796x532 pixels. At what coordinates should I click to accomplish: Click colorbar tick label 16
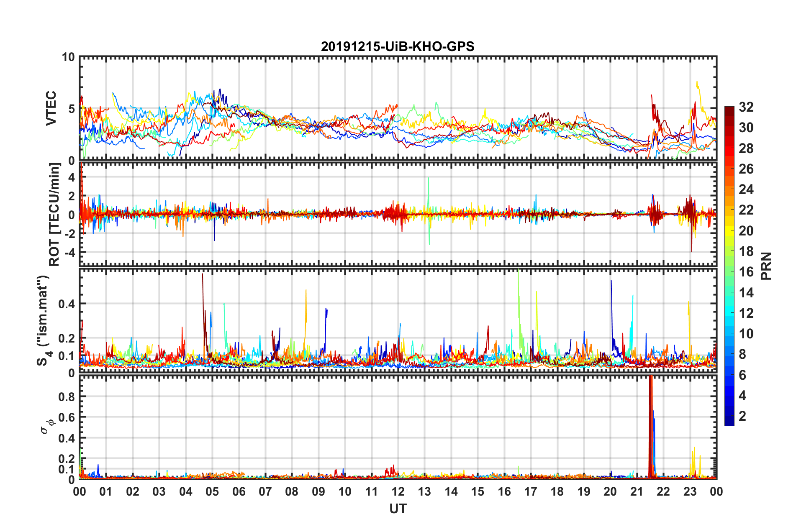click(746, 272)
